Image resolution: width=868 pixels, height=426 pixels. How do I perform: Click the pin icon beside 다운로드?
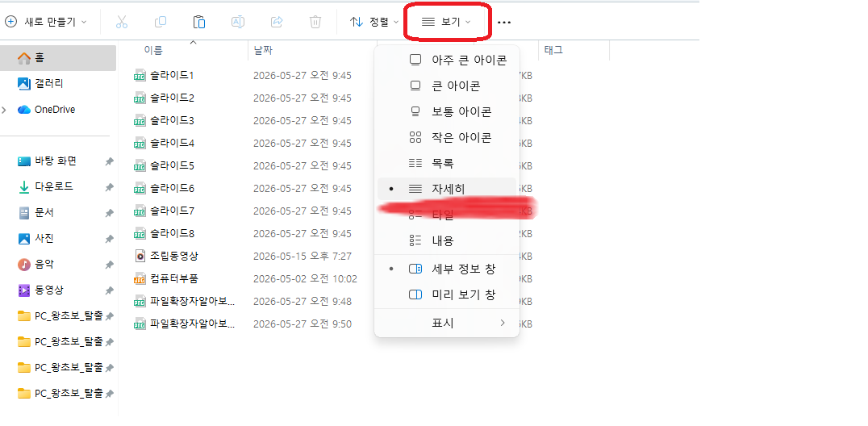tap(109, 187)
